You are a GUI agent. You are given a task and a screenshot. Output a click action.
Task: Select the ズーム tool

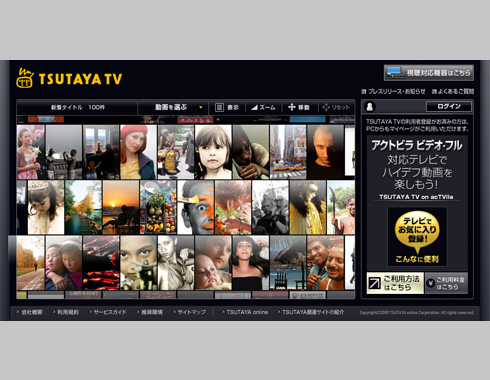[x=263, y=107]
